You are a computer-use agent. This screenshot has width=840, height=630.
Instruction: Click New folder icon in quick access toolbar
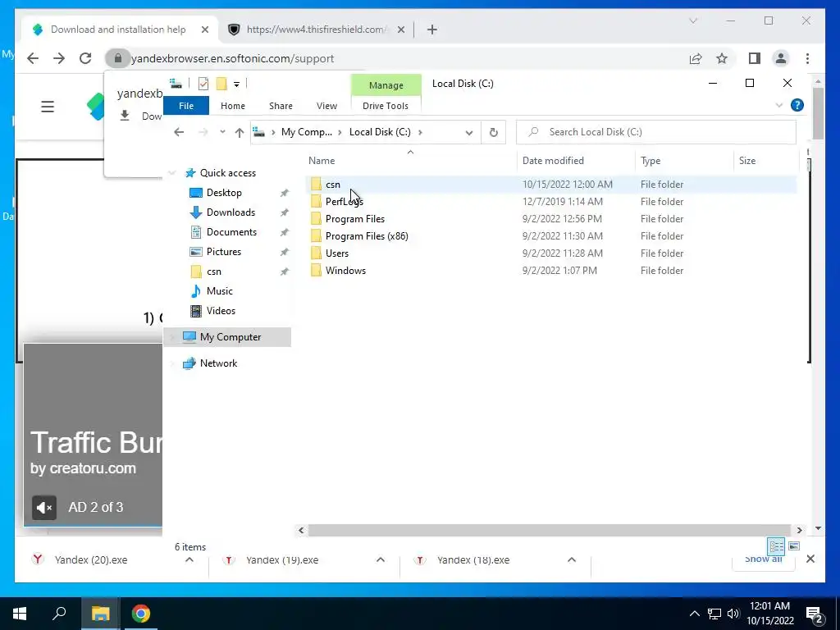click(221, 84)
